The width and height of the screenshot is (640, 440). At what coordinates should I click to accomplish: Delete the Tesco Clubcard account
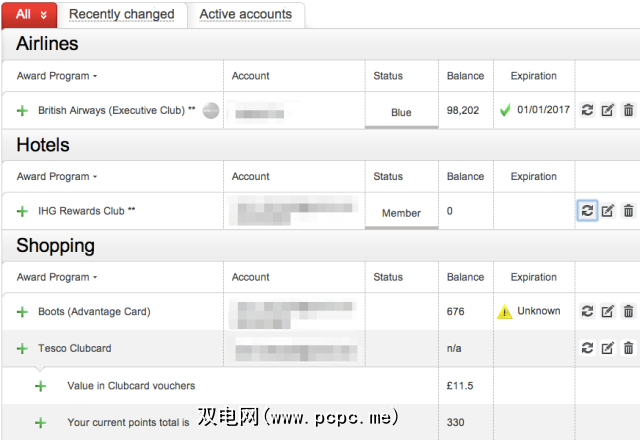click(628, 348)
